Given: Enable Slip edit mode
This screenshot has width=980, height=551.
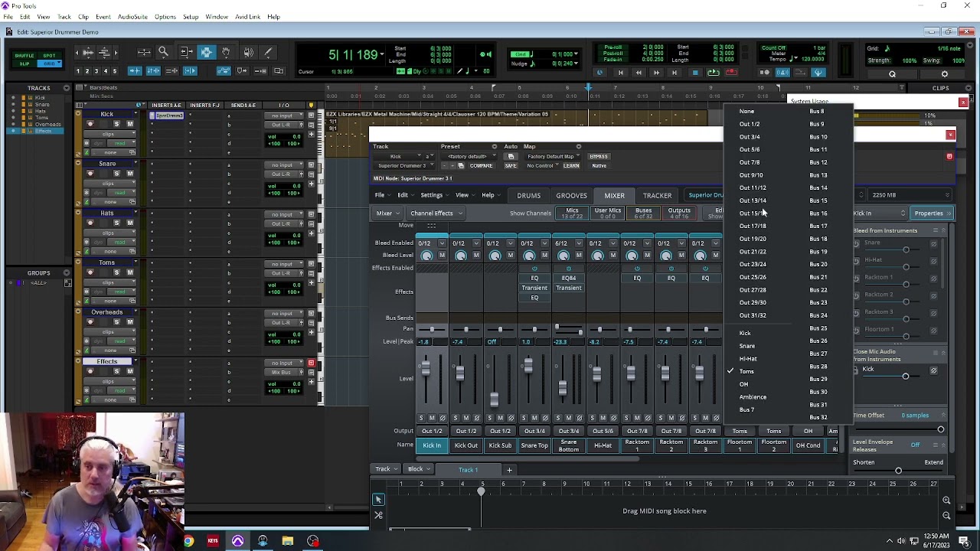Looking at the screenshot, I should [24, 64].
